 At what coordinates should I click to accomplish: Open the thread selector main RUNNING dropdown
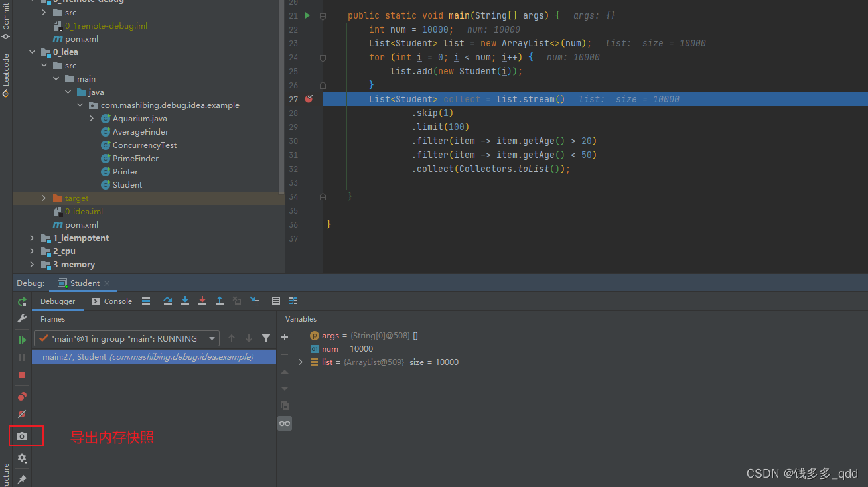tap(126, 338)
